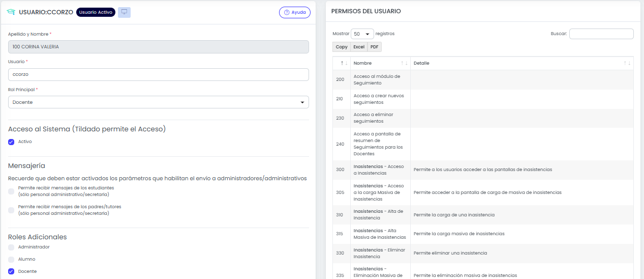Click the Nombre column header
Screen dimensions: 644x279
click(x=381, y=63)
